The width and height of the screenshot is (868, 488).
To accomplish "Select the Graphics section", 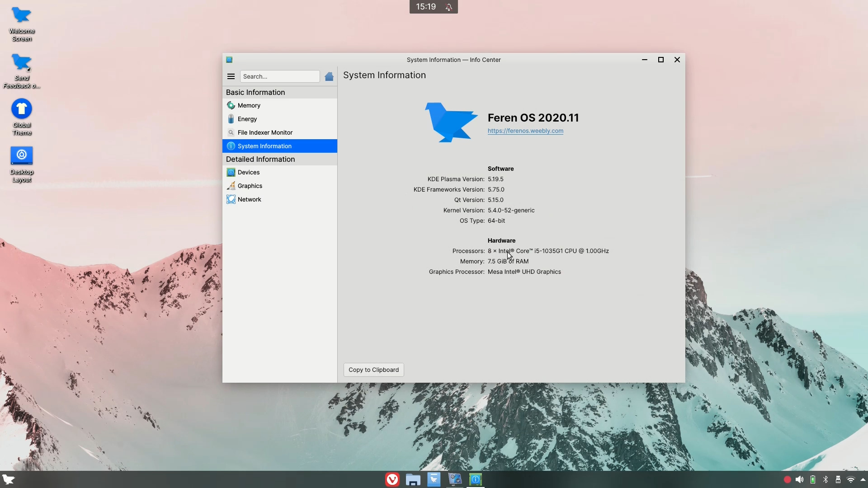I will (249, 185).
